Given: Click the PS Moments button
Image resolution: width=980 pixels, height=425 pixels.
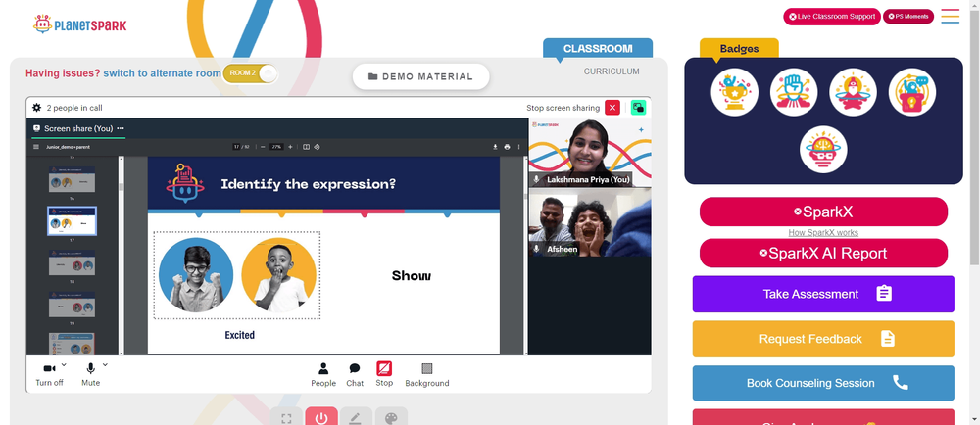Looking at the screenshot, I should tap(908, 17).
